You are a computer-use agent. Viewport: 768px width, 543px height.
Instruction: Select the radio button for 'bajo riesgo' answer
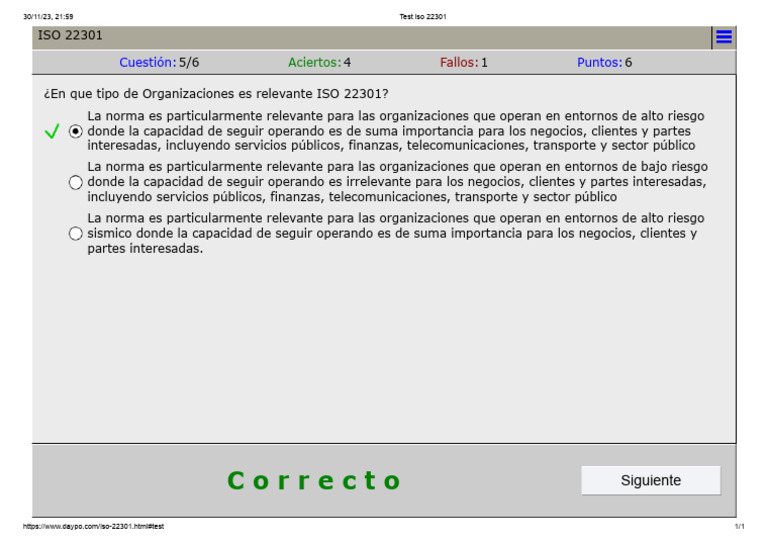[x=75, y=183]
